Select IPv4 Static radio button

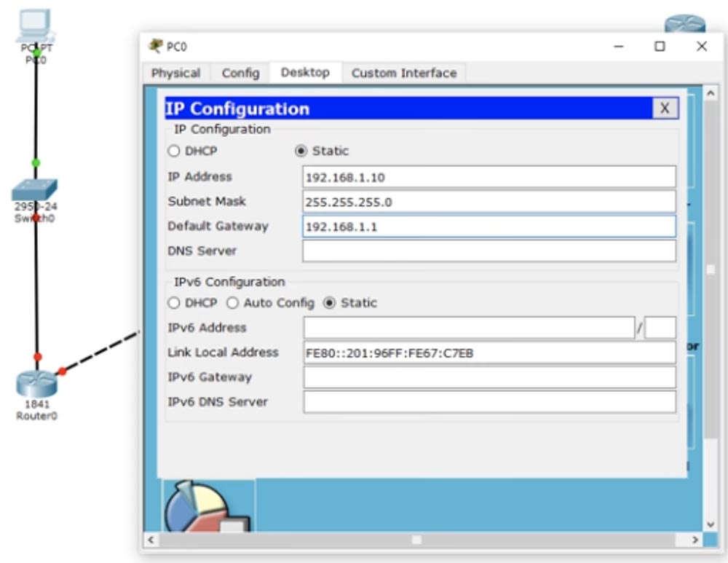pyautogui.click(x=301, y=151)
